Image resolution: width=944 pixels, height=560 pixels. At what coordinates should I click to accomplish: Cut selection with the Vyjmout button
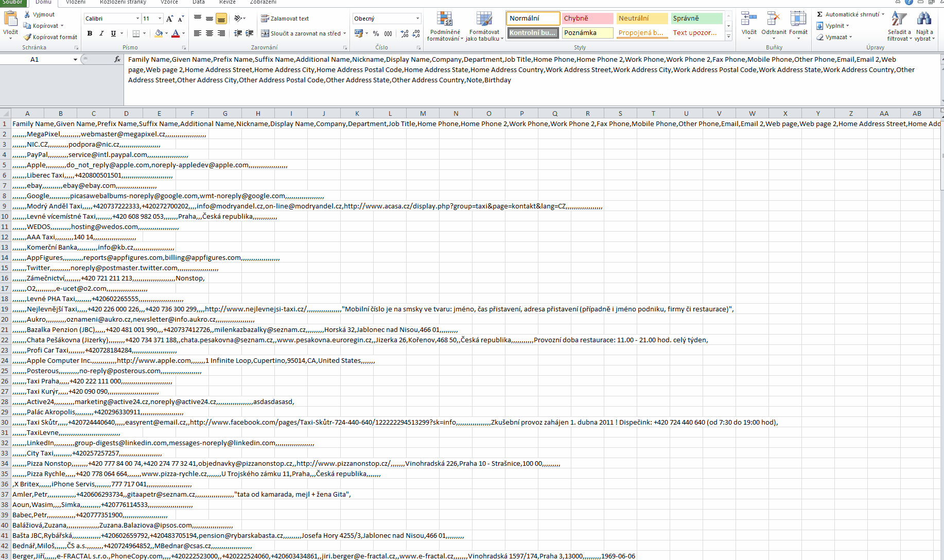pyautogui.click(x=39, y=14)
